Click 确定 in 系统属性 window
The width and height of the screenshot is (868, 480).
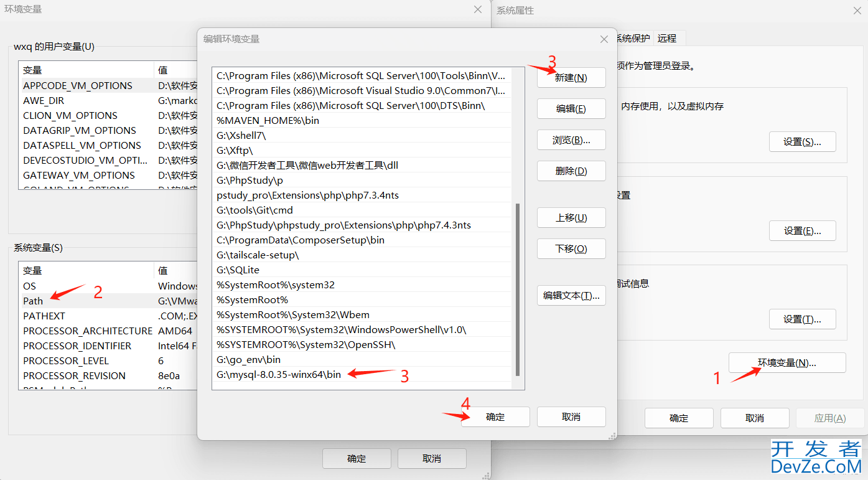coord(679,418)
